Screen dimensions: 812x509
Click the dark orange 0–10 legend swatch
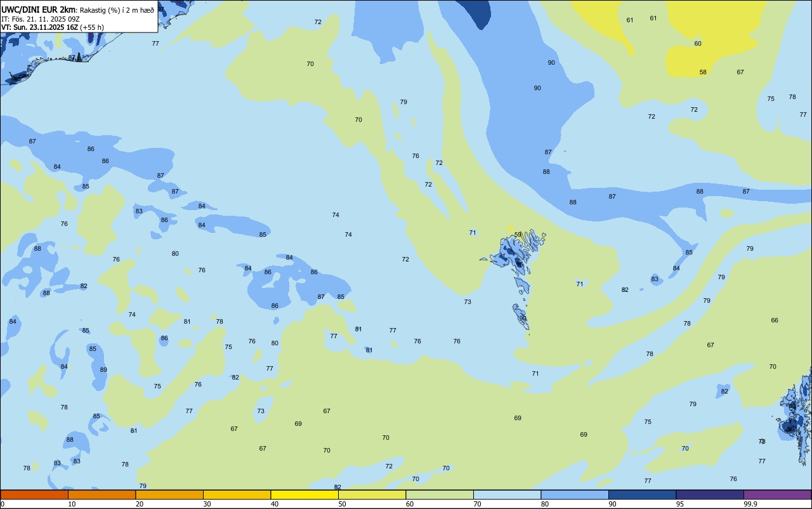34,494
